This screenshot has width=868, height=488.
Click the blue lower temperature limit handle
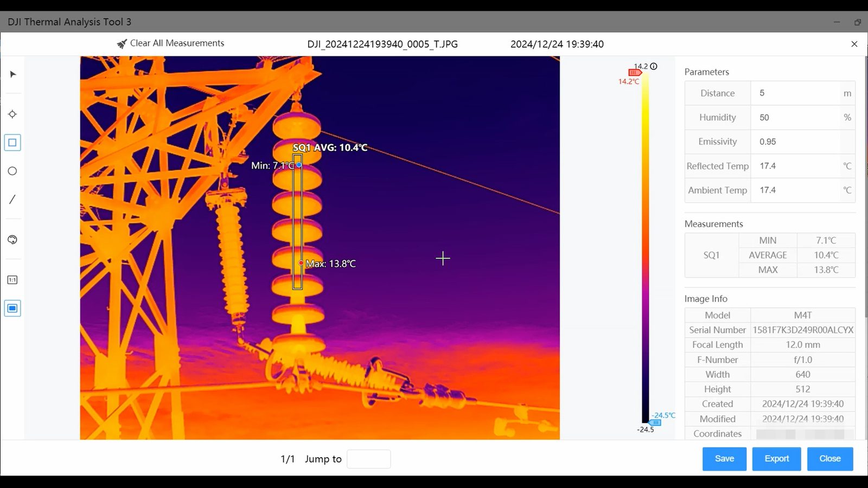coord(655,422)
